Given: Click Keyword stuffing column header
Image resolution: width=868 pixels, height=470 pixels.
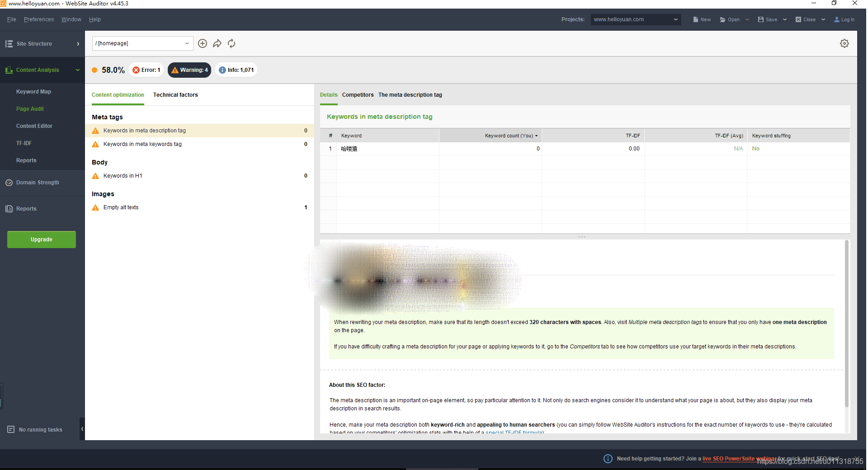Looking at the screenshot, I should coord(798,136).
